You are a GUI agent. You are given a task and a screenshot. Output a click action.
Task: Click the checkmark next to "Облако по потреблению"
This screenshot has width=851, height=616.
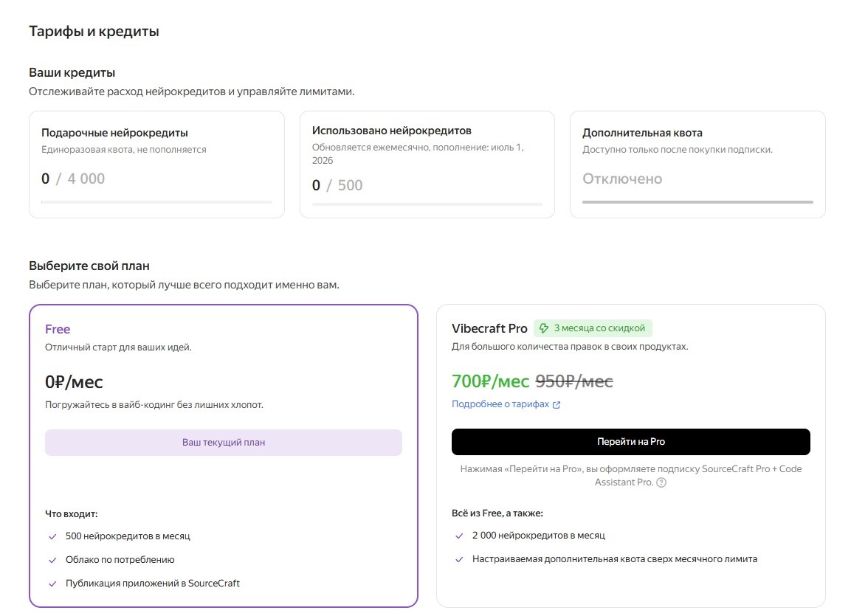(x=52, y=560)
